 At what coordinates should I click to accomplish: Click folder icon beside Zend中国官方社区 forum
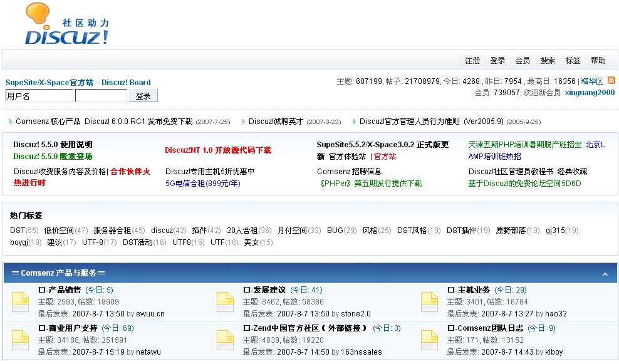click(225, 340)
